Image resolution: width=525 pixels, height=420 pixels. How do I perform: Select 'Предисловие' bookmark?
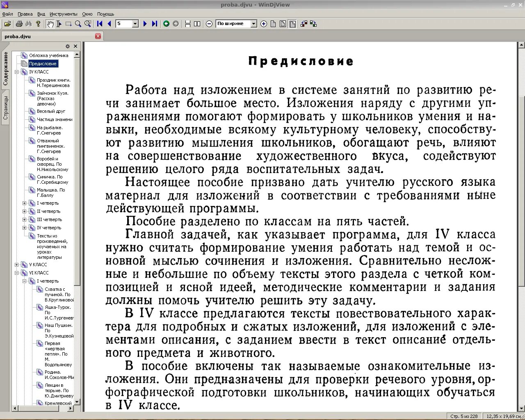[43, 64]
